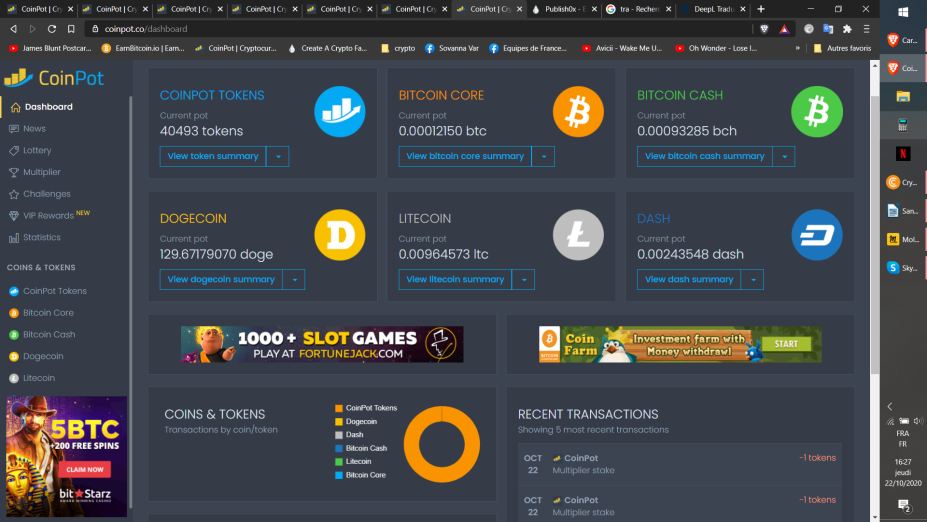Click the Challenges star icon

14,194
